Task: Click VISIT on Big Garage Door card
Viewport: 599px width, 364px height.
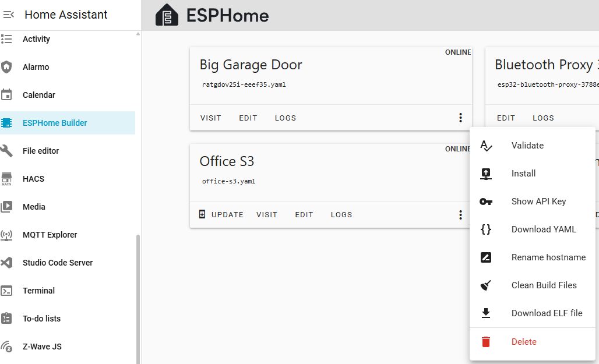Action: pyautogui.click(x=211, y=118)
